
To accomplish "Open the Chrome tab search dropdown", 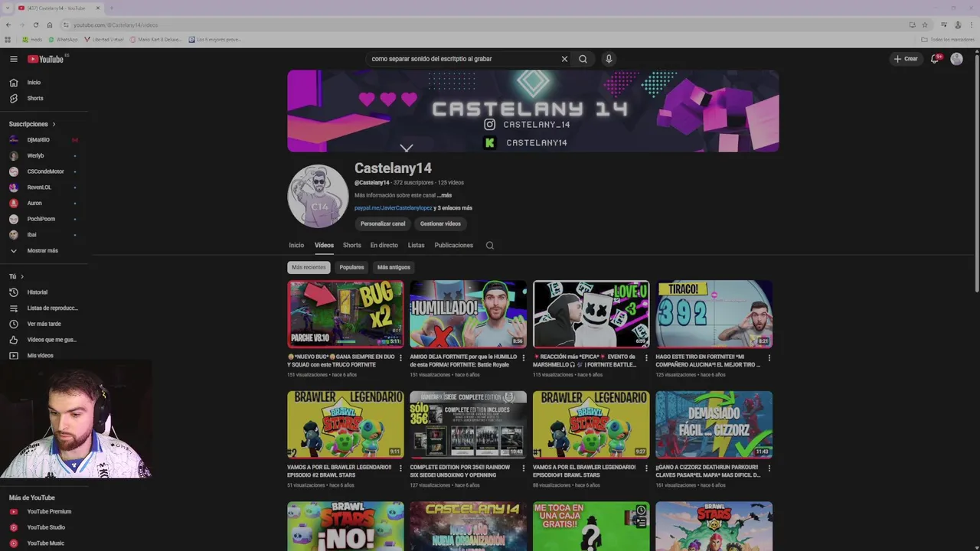I will point(8,8).
